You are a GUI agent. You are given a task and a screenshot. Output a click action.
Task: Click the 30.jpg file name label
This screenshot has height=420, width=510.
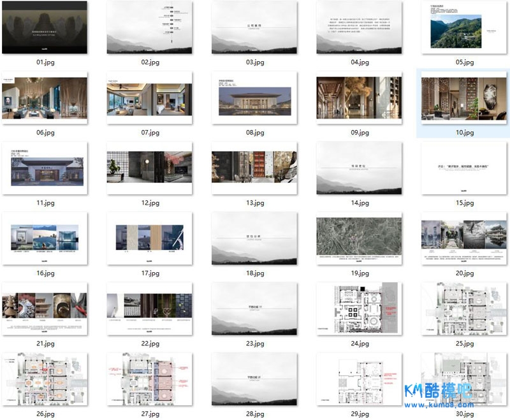[x=464, y=414]
